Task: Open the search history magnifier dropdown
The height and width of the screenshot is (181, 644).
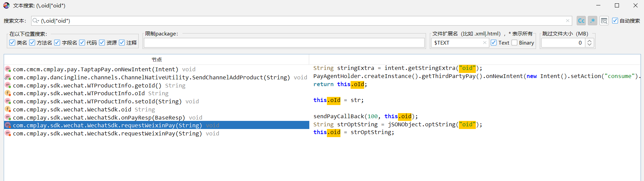Action: pos(36,21)
